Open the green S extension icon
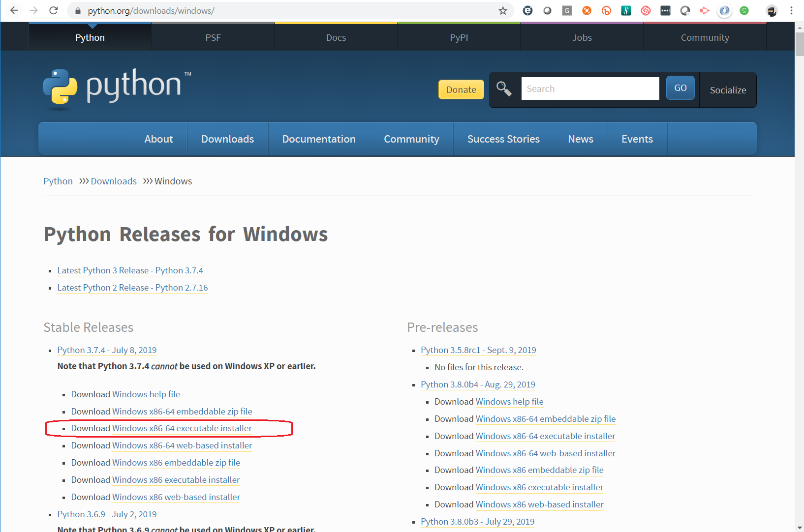This screenshot has height=532, width=804. [x=744, y=10]
